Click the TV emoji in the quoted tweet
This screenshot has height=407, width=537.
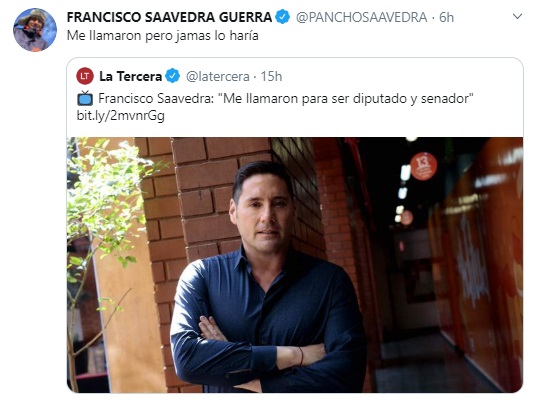tap(85, 98)
